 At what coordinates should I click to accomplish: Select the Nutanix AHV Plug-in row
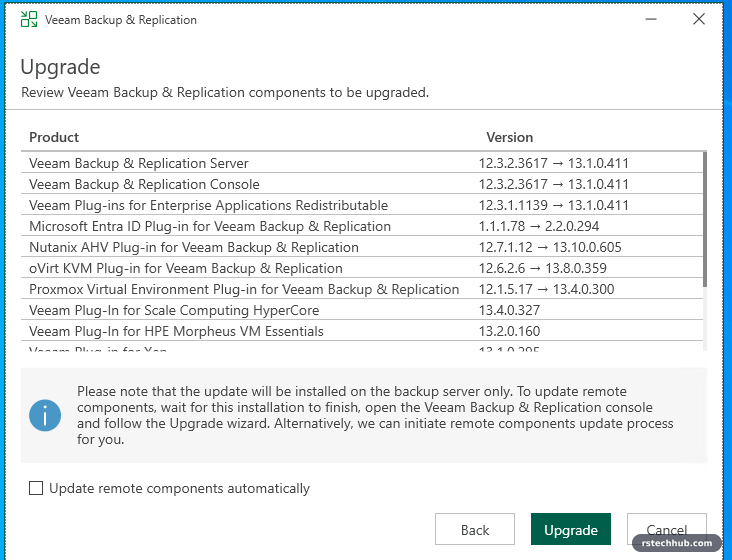[x=362, y=247]
